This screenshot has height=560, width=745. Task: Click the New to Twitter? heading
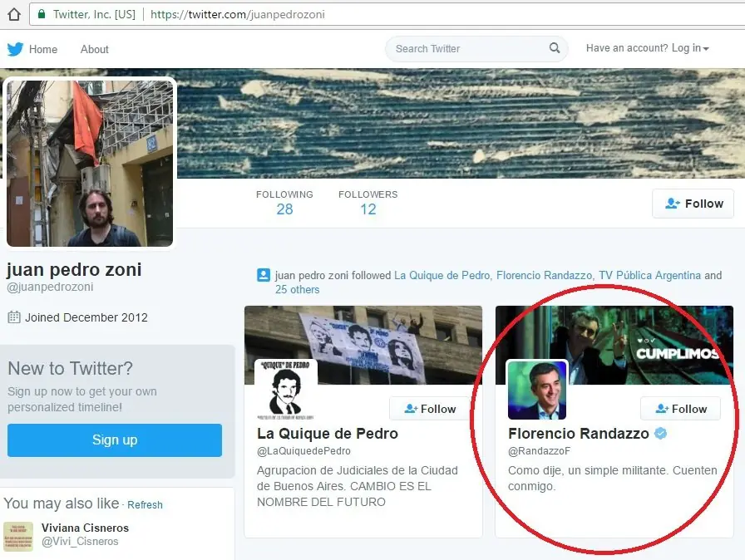point(71,368)
